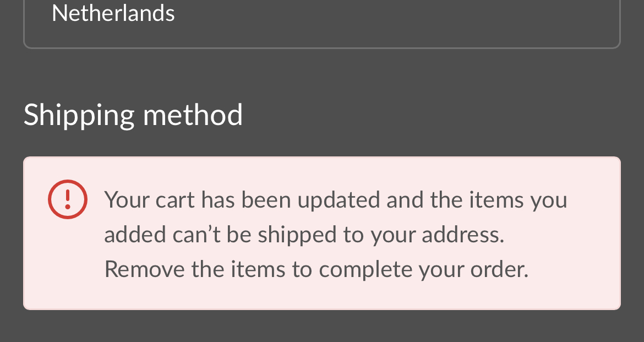Click the "Your cart has been updated" line
The width and height of the screenshot is (644, 342).
pyautogui.click(x=335, y=199)
